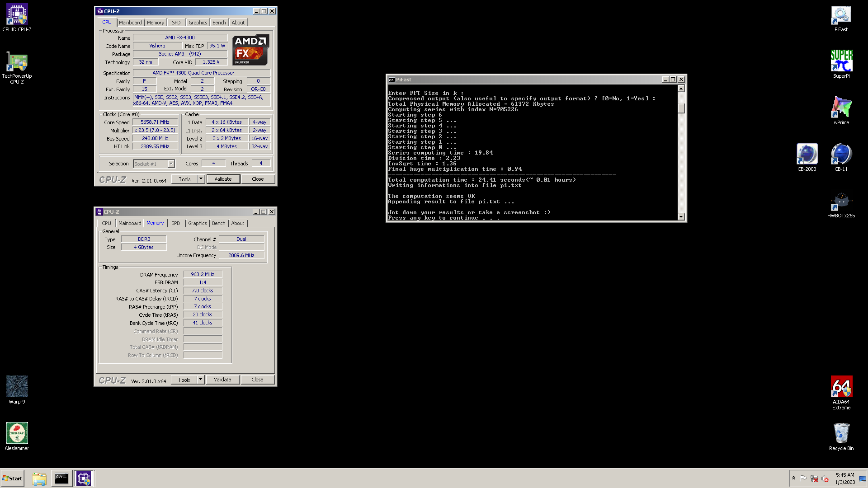This screenshot has height=488, width=868.
Task: Click the AMD FX Unlocked logo
Action: point(251,50)
